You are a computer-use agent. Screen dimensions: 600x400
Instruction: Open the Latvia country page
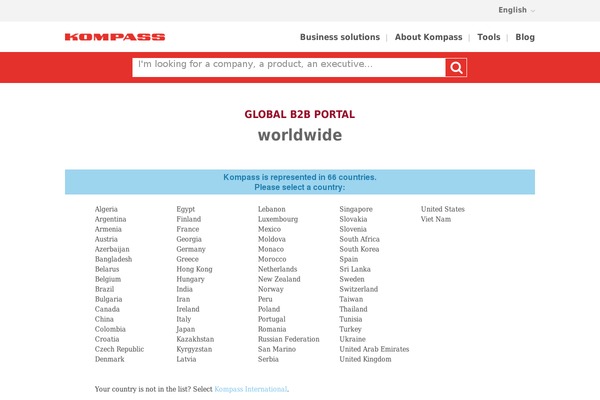(186, 359)
